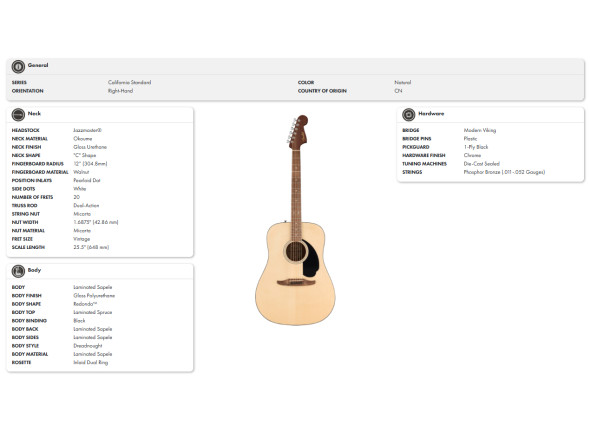Click the 'Plastic' bridge pins value
Image resolution: width=590 pixels, height=434 pixels.
point(470,139)
